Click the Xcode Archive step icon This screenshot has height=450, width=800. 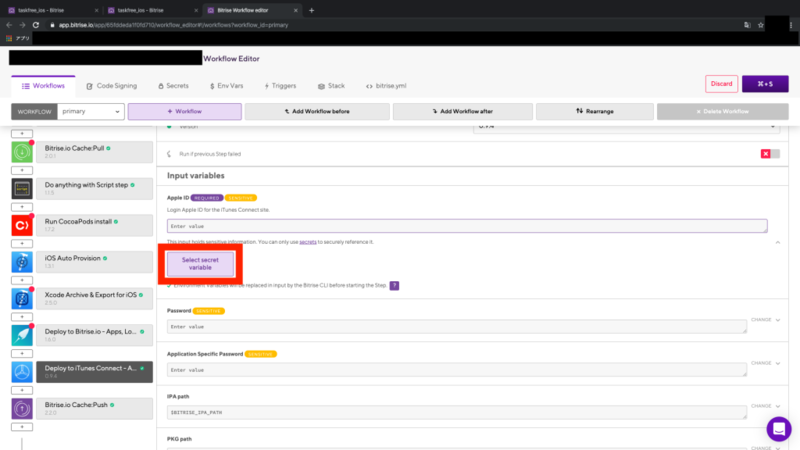pos(22,298)
